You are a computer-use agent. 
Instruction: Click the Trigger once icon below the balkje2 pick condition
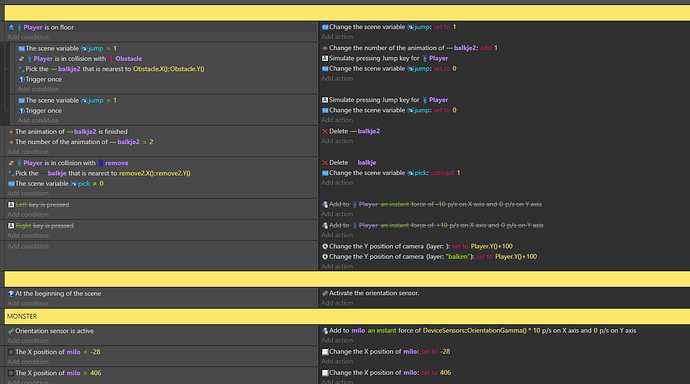click(22, 80)
